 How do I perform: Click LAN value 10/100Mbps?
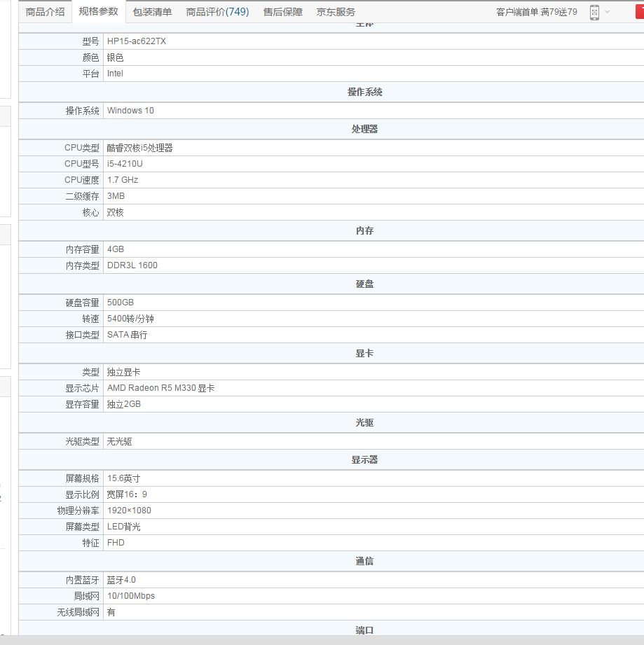131,596
